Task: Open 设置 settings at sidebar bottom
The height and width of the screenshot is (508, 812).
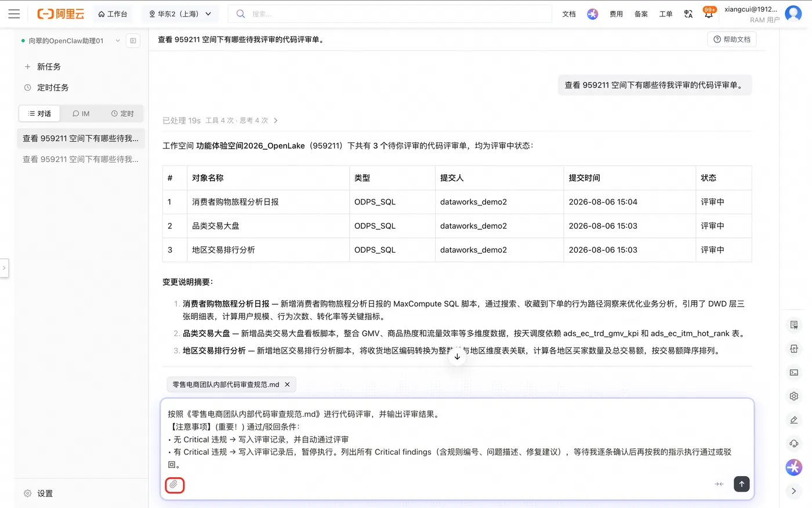Action: coord(38,493)
